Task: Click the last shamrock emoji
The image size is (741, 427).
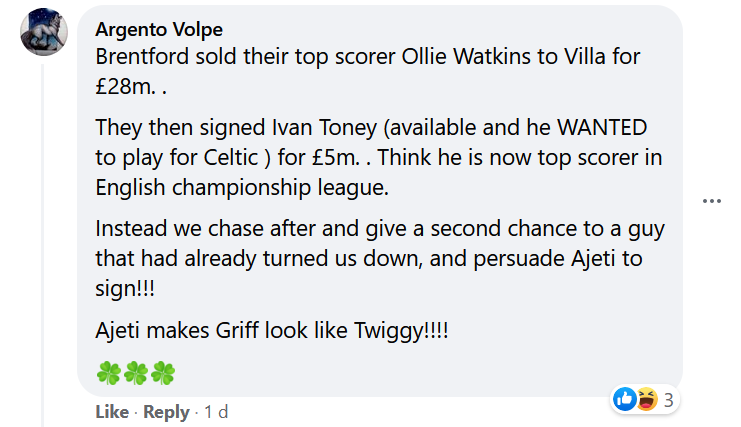Action: click(163, 373)
